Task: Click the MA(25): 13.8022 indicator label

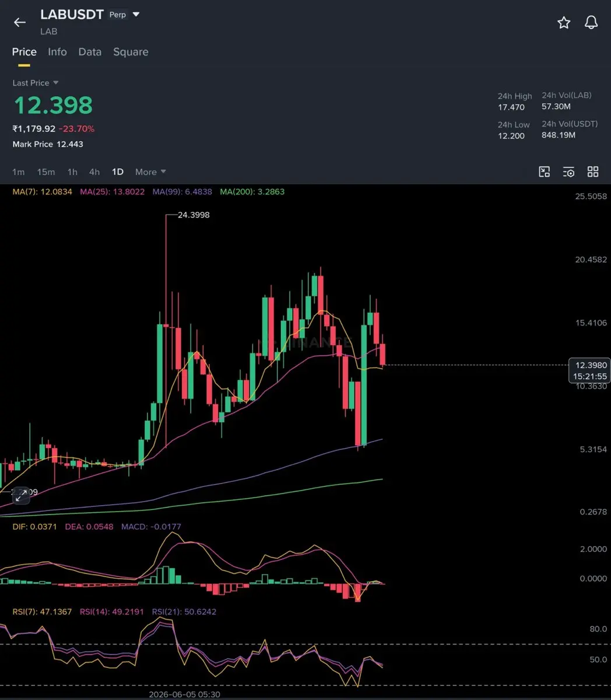Action: pos(113,191)
